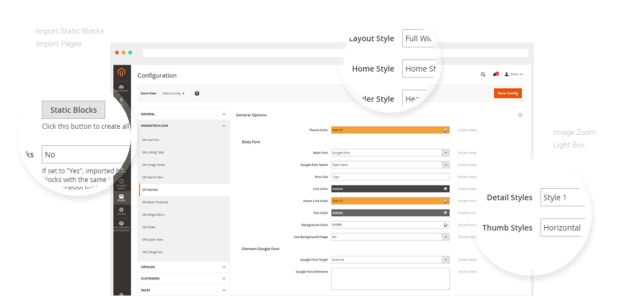Click the store view help question icon
The image size is (644, 296).
tap(197, 94)
